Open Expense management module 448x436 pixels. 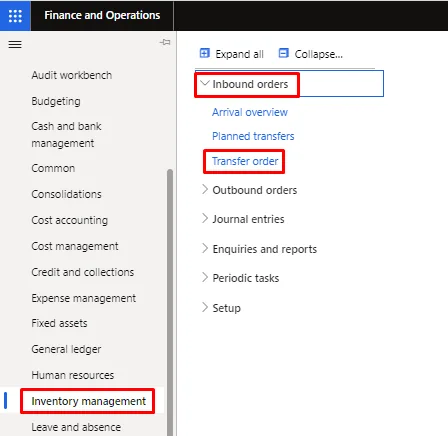(x=84, y=298)
